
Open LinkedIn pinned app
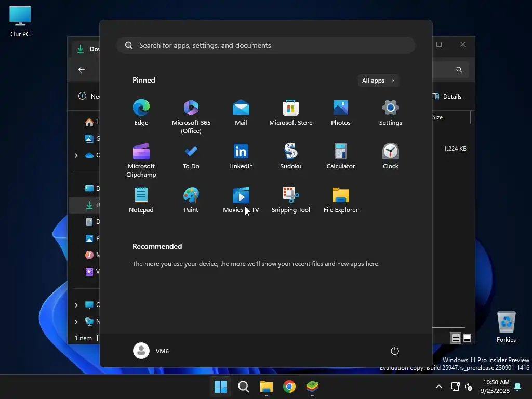pos(241,156)
